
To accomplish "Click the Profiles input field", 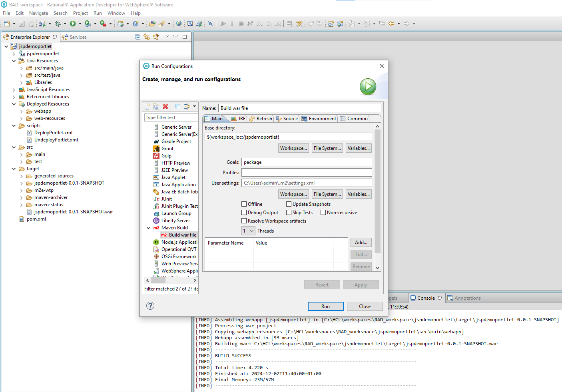I will coord(307,173).
